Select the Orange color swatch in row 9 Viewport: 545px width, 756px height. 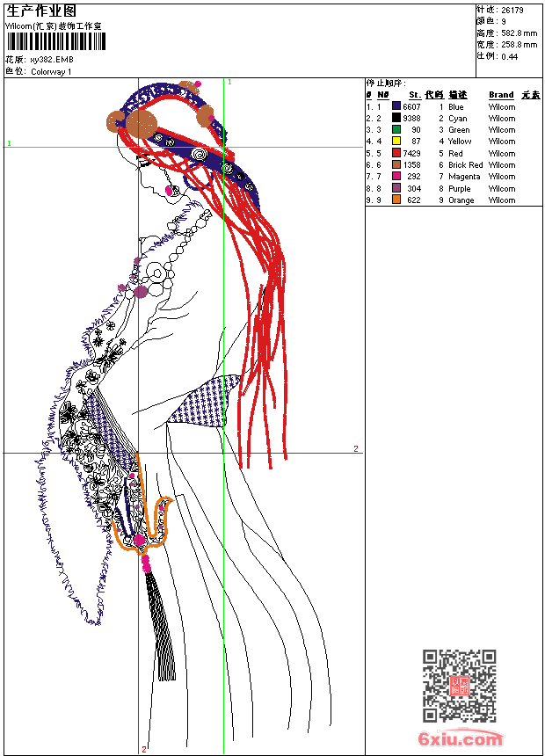pos(396,200)
